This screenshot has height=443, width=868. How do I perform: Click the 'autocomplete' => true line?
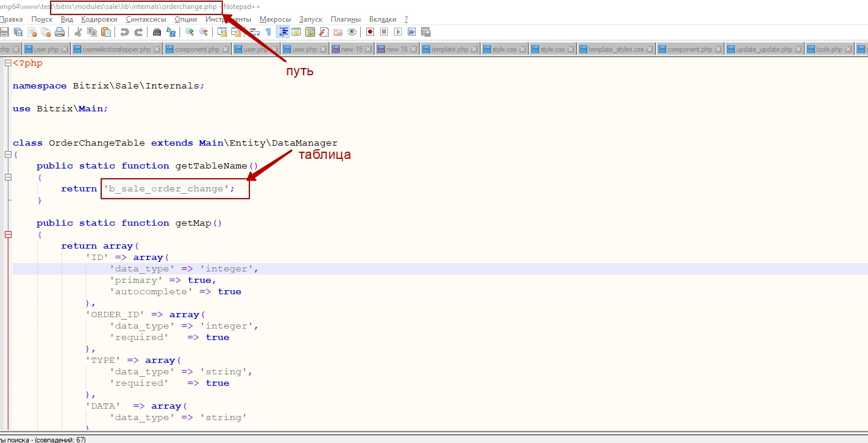click(x=175, y=292)
